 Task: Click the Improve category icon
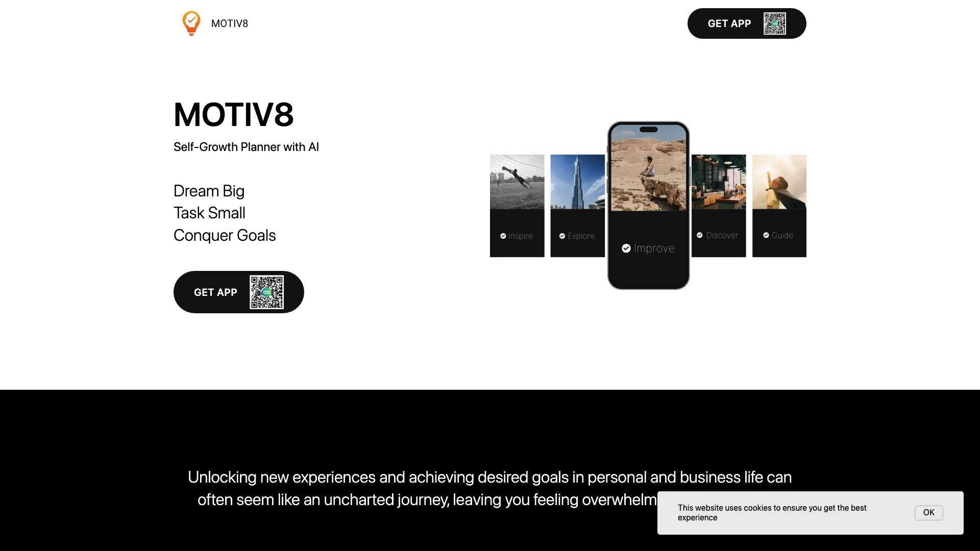pos(626,247)
